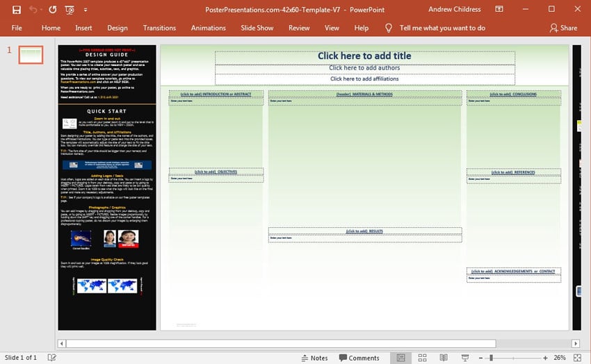Click the Save icon in quick access toolbar
Image resolution: width=591 pixels, height=364 pixels.
click(17, 10)
